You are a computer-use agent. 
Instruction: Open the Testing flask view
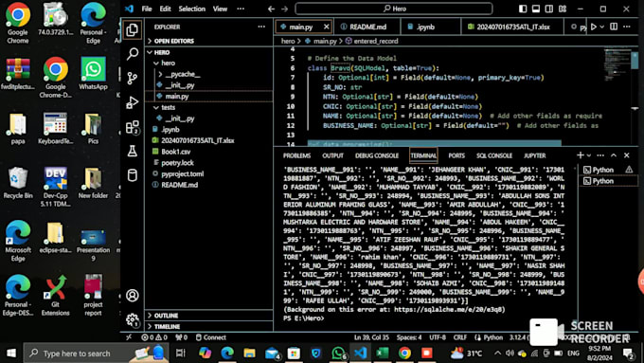click(133, 151)
